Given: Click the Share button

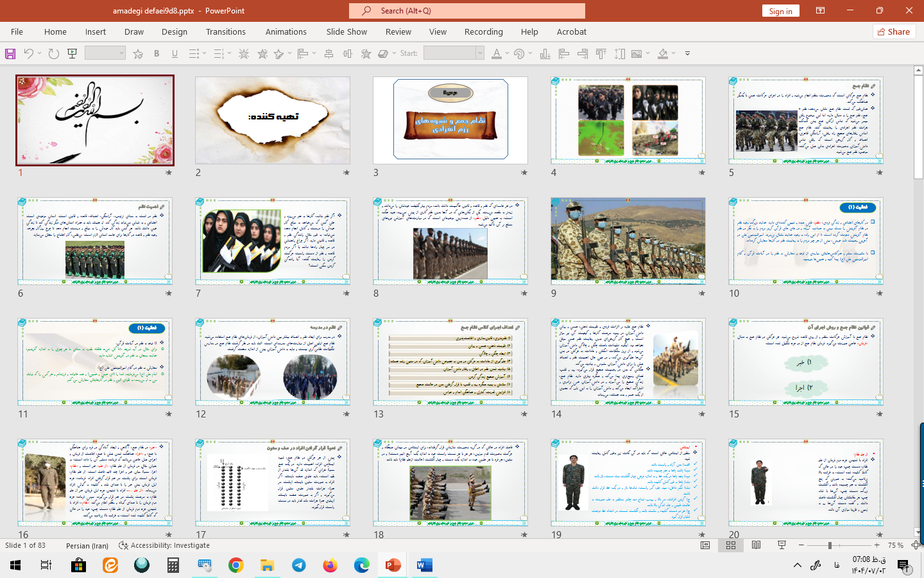Looking at the screenshot, I should click(x=893, y=31).
